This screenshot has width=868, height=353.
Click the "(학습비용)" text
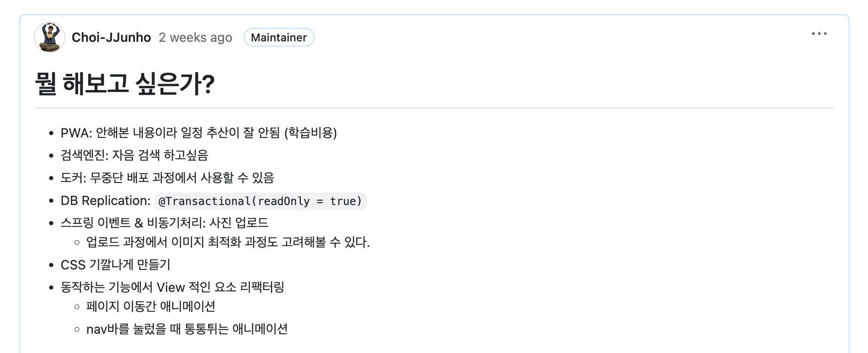310,133
